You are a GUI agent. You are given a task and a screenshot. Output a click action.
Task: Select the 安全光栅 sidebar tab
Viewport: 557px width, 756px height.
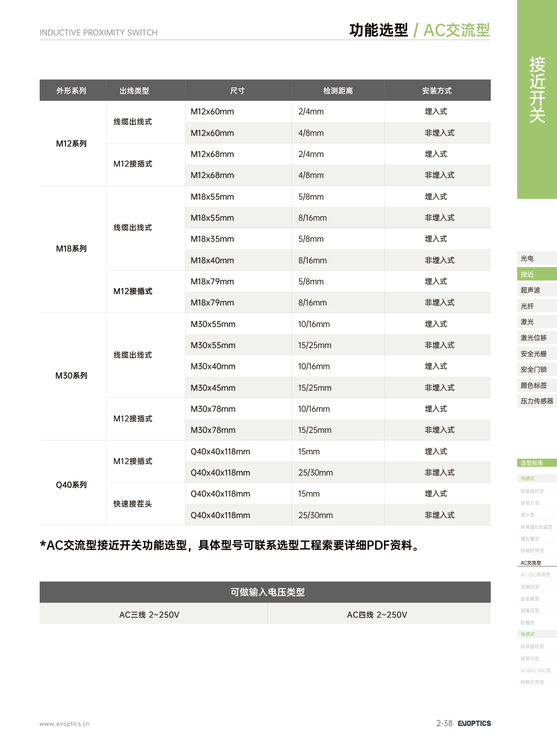click(x=537, y=354)
